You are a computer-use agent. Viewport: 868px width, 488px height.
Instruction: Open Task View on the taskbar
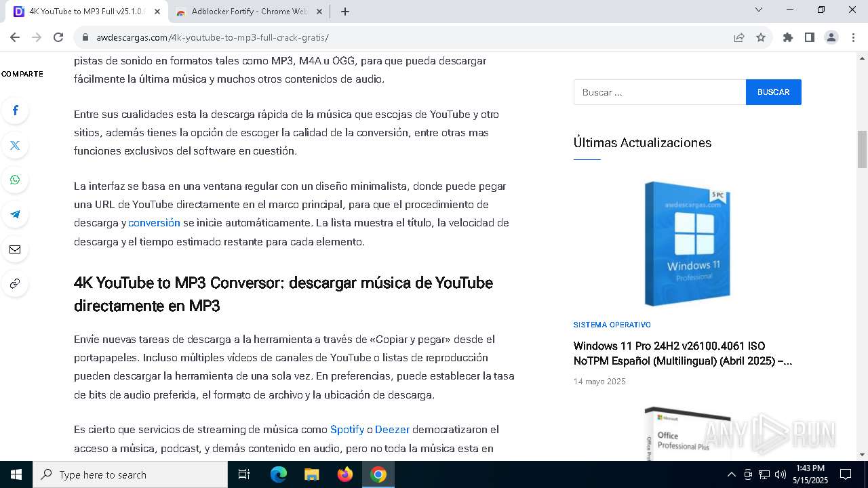(244, 474)
